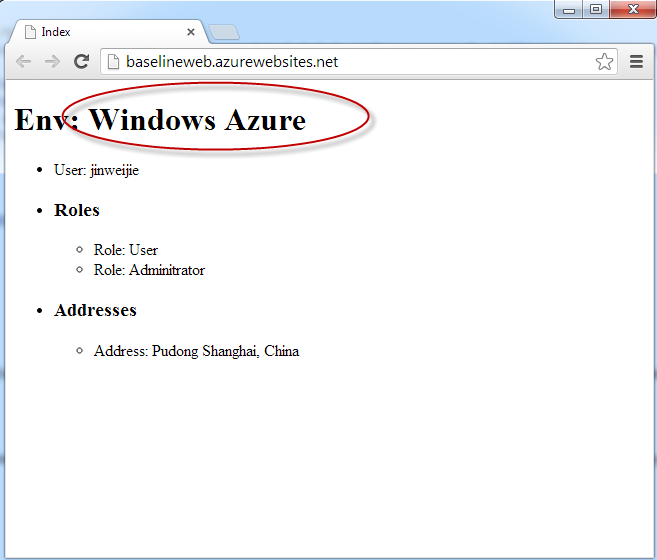Click the 'User: jinweijie' list item

pyautogui.click(x=96, y=170)
